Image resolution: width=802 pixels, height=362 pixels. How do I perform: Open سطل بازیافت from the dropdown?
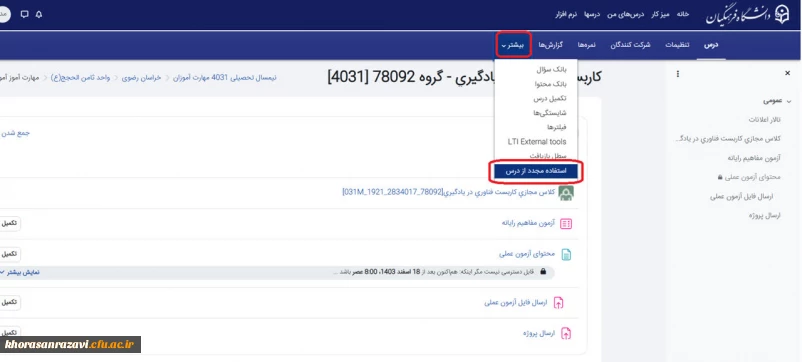coord(548,155)
